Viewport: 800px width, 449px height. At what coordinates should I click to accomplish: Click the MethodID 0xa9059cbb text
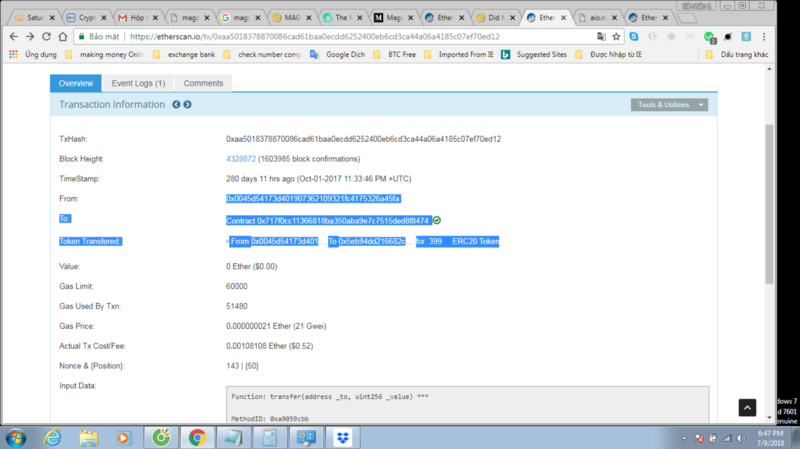[x=270, y=418]
